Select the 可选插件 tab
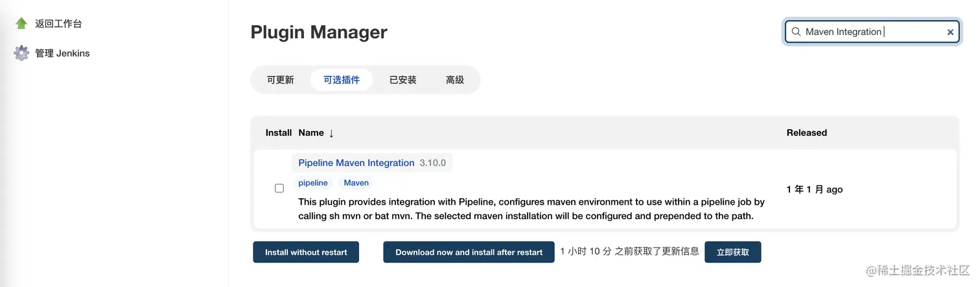This screenshot has width=980, height=287. coord(342,80)
